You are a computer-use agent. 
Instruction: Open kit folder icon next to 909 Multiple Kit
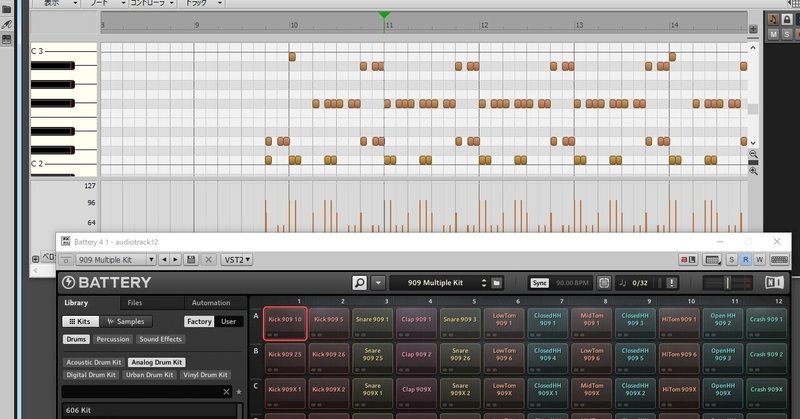point(496,282)
